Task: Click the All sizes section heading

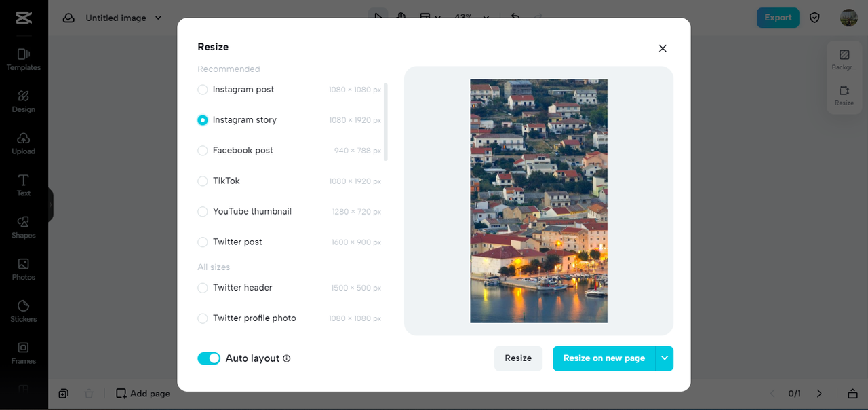Action: tap(214, 267)
